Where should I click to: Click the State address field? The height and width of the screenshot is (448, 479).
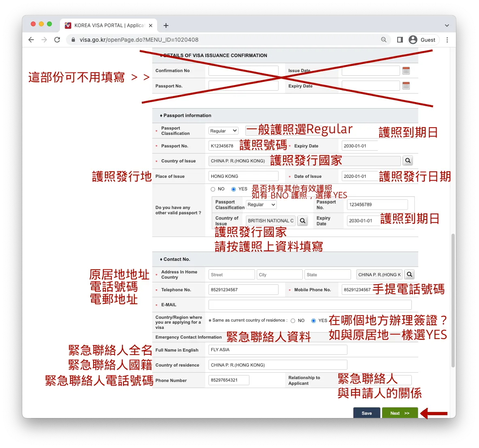(328, 274)
